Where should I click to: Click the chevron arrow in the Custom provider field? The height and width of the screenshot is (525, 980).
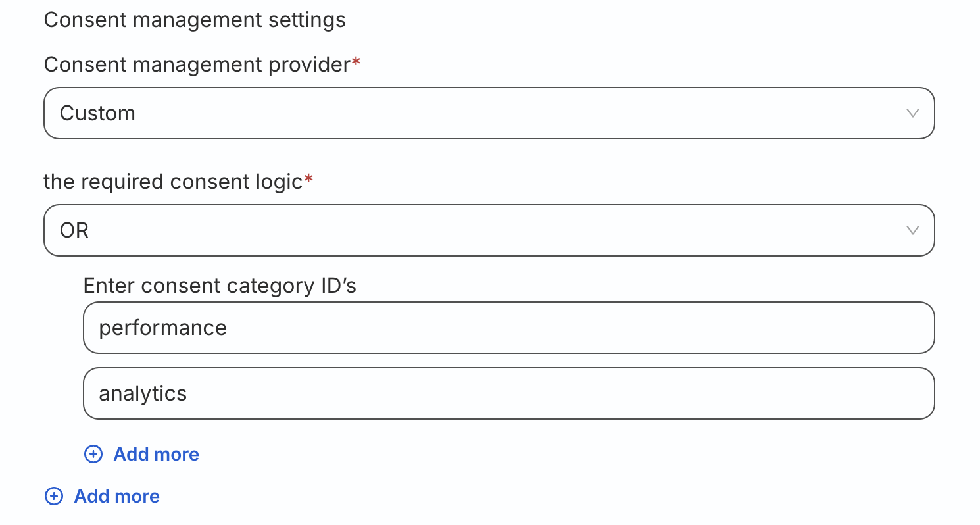(x=912, y=113)
